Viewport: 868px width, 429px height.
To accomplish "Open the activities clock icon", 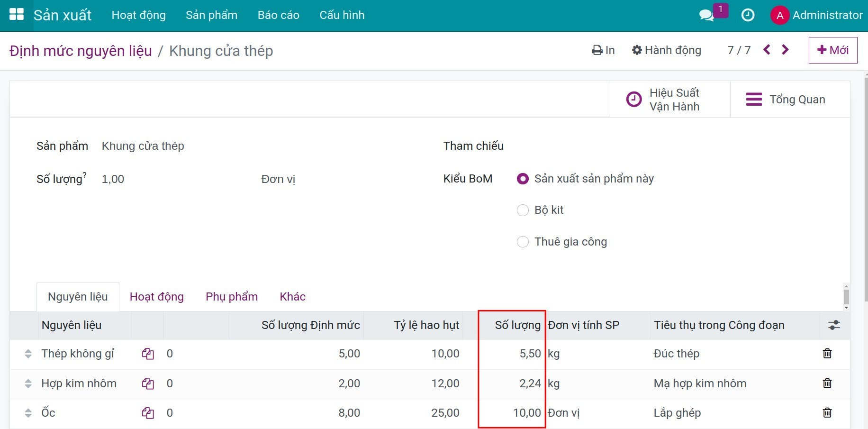I will pyautogui.click(x=748, y=15).
